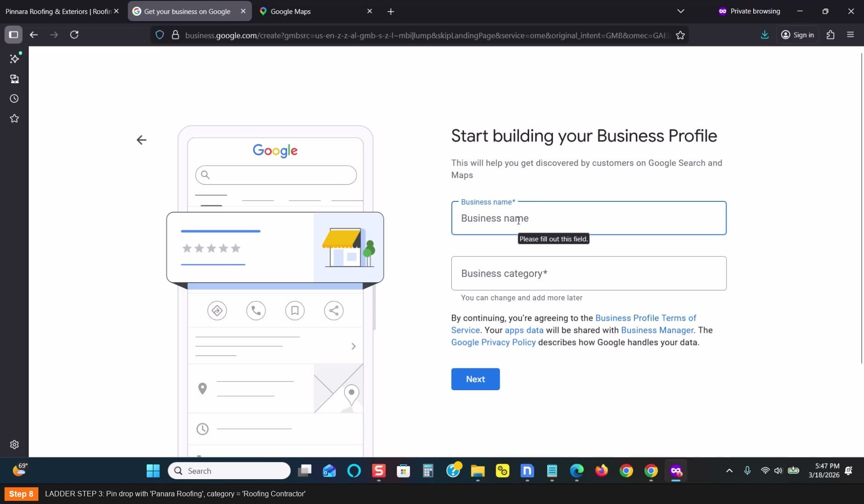Click the page back arrow beside phone illustration
This screenshot has width=864, height=504.
(x=141, y=140)
